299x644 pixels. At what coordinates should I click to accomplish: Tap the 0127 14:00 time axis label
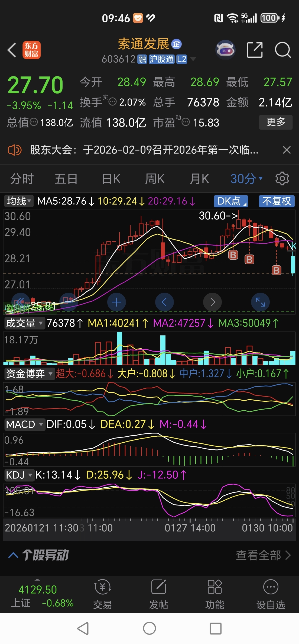coord(190,528)
